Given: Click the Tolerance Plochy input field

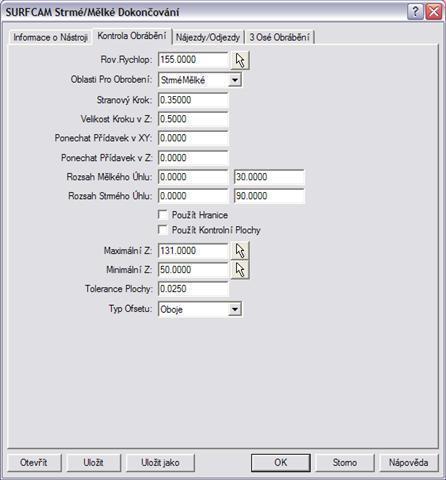Looking at the screenshot, I should (193, 289).
